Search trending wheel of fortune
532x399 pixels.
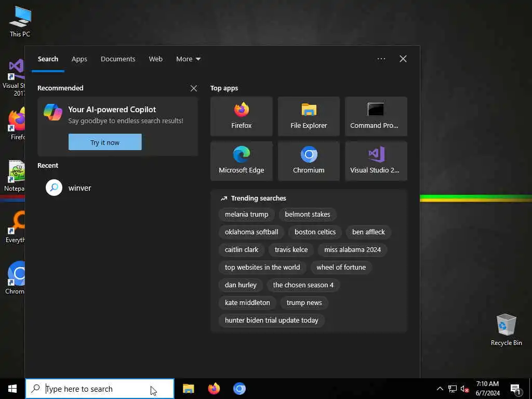341,268
